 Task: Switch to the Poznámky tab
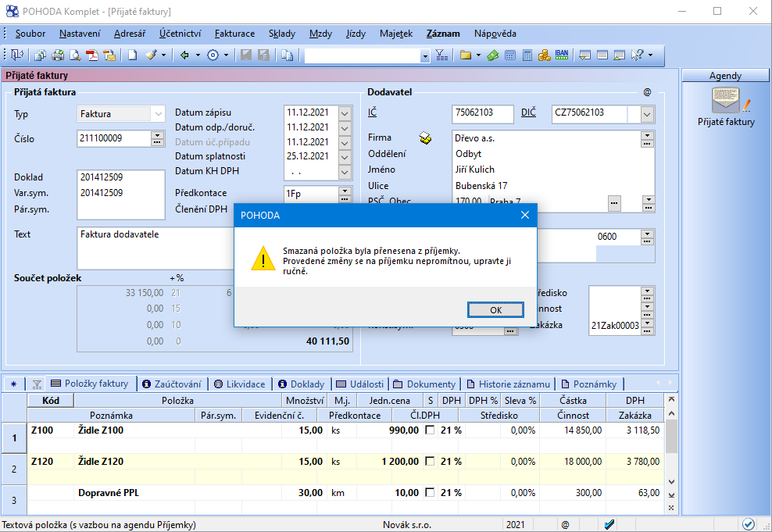point(589,384)
